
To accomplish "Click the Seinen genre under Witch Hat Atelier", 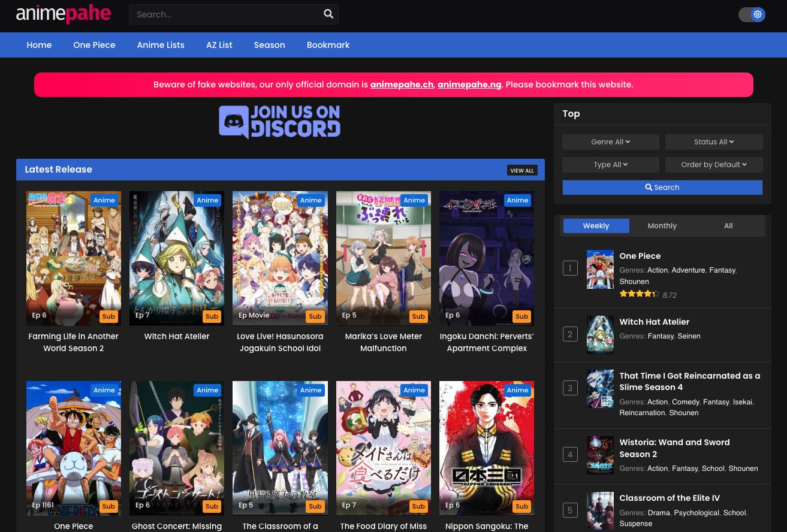I will [x=689, y=336].
